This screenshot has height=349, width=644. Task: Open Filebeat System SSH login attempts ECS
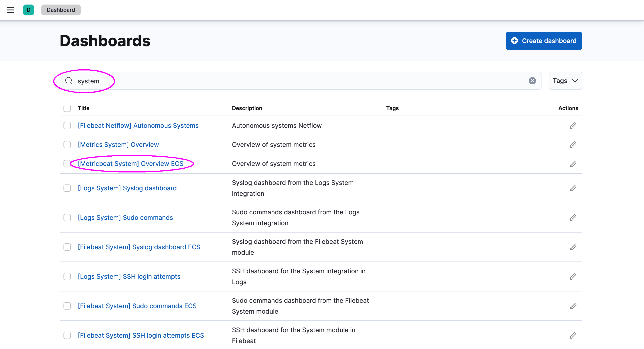click(x=141, y=335)
